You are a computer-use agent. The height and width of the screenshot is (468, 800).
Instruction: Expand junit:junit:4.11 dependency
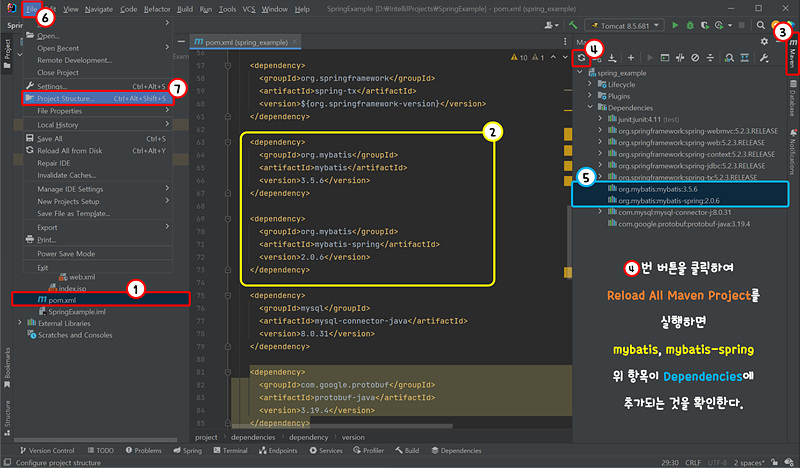(601, 119)
